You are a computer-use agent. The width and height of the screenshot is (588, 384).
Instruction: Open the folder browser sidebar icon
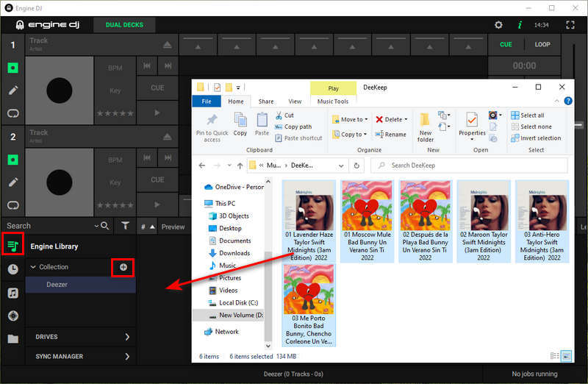pos(12,339)
